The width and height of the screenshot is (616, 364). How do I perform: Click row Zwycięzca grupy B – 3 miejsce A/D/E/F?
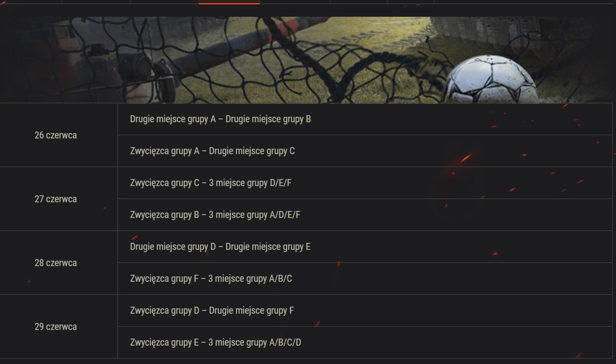coord(365,215)
